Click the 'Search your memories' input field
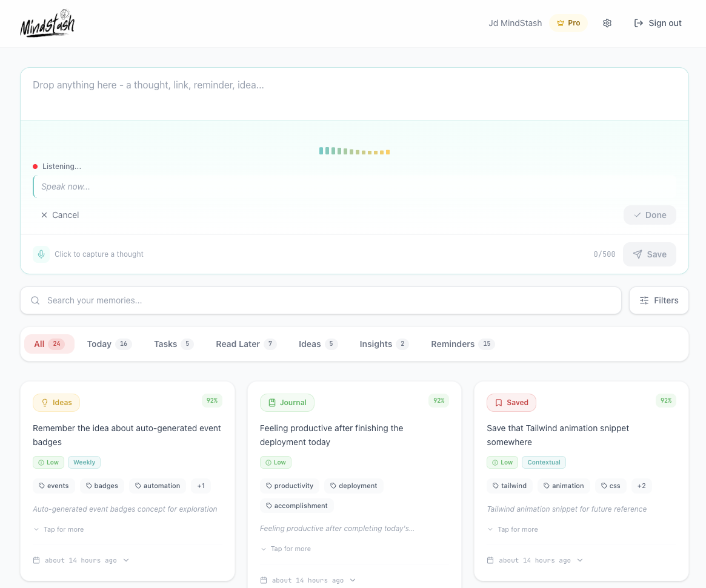Viewport: 706px width, 588px height. pos(242,300)
